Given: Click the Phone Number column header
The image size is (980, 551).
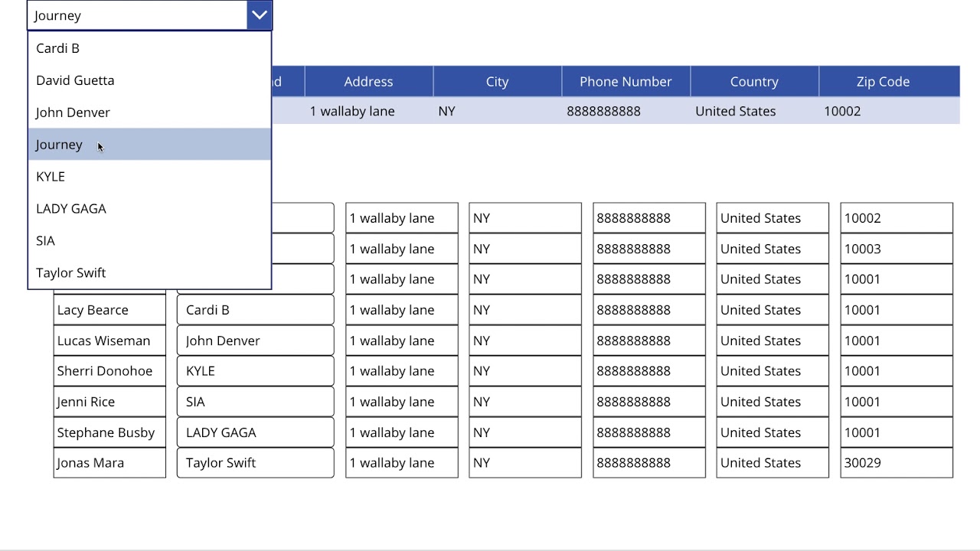Looking at the screenshot, I should tap(626, 81).
